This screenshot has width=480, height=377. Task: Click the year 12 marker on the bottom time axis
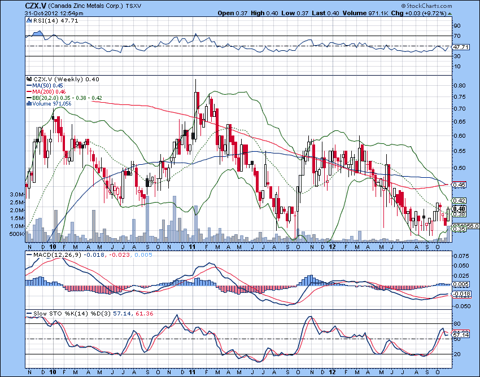pos(332,372)
